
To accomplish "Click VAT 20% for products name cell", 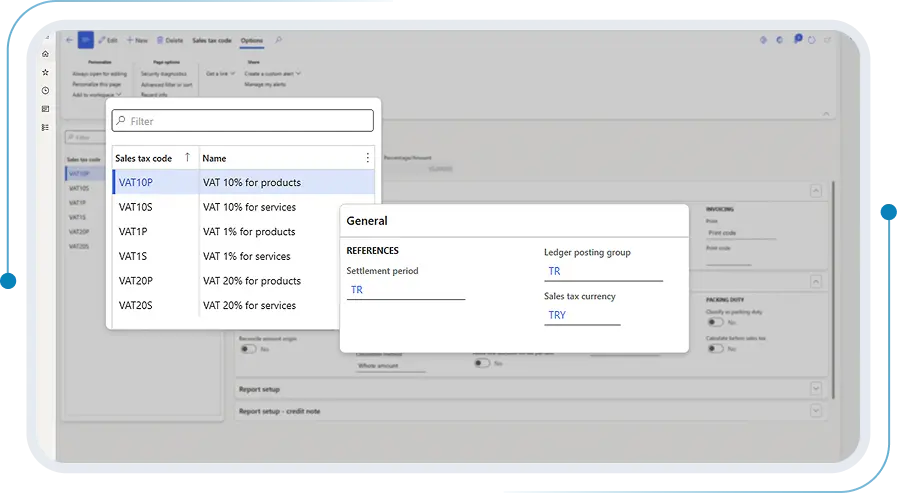I will coord(252,281).
